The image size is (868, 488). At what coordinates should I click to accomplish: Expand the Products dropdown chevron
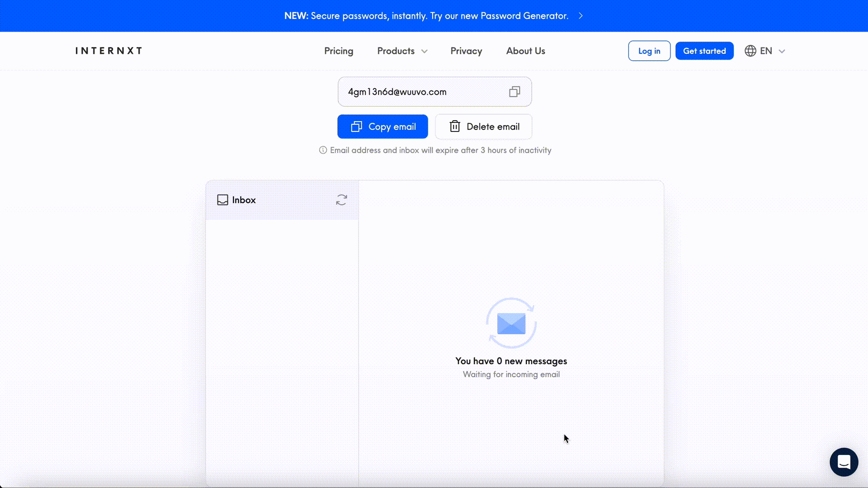coord(425,52)
